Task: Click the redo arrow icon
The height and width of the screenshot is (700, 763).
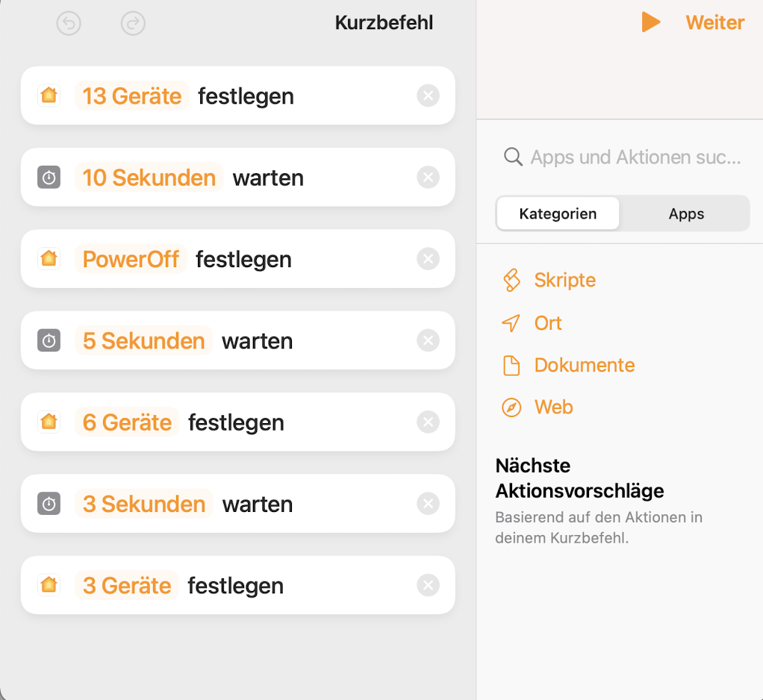Action: click(133, 24)
